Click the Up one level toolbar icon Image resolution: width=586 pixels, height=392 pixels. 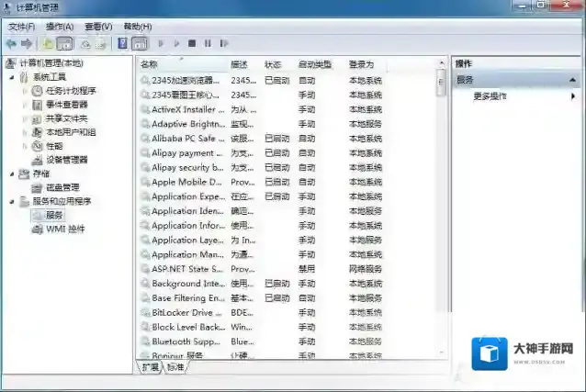click(48, 44)
